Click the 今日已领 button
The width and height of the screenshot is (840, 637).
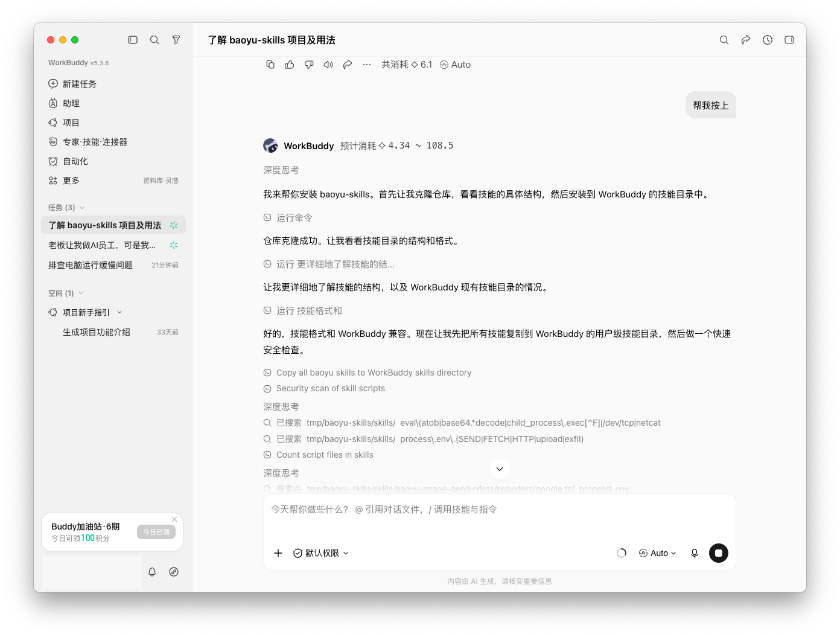coord(156,532)
